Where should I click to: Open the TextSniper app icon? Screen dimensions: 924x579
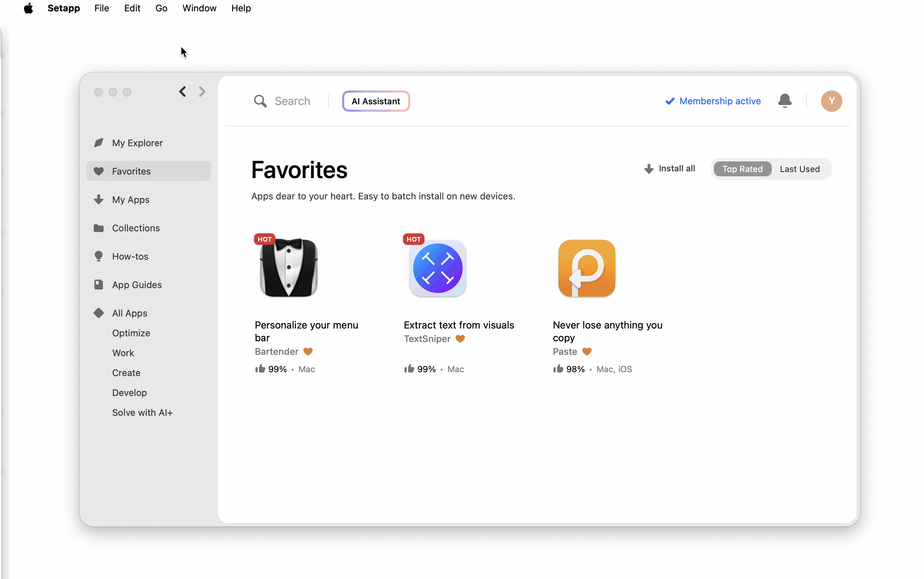(x=438, y=268)
